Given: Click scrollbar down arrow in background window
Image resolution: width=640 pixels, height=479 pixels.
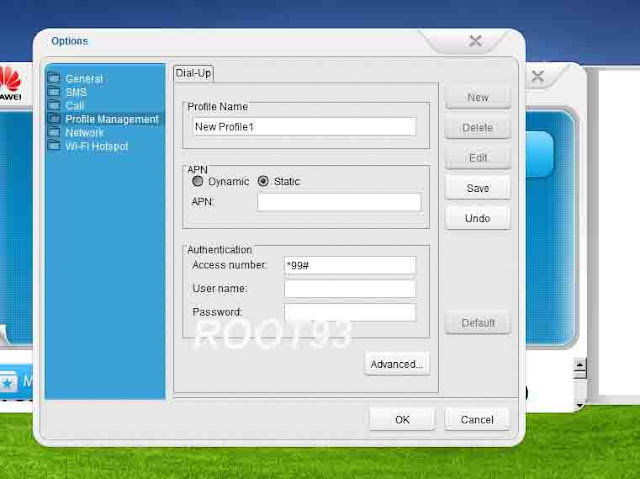Looking at the screenshot, I should pos(580,405).
